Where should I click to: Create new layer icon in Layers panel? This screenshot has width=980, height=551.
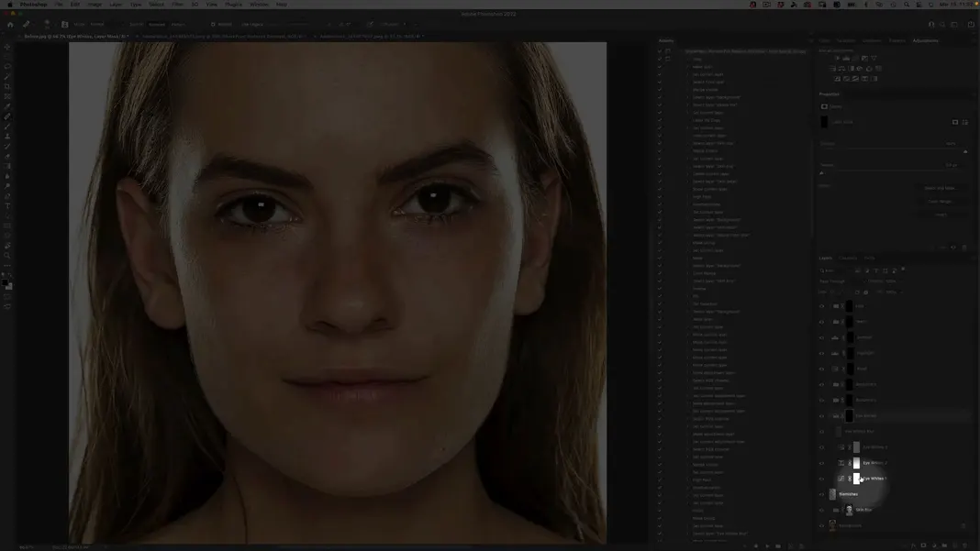click(x=953, y=545)
